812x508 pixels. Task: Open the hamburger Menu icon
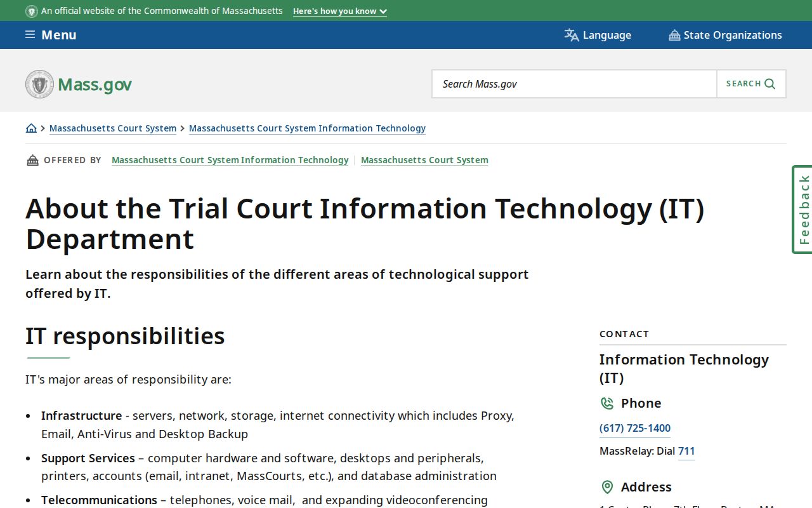tap(30, 35)
